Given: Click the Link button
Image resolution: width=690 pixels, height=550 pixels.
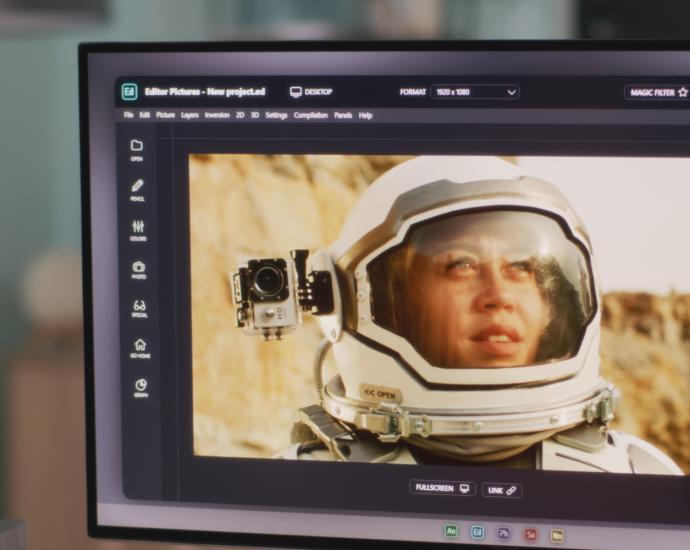Looking at the screenshot, I should (x=502, y=490).
